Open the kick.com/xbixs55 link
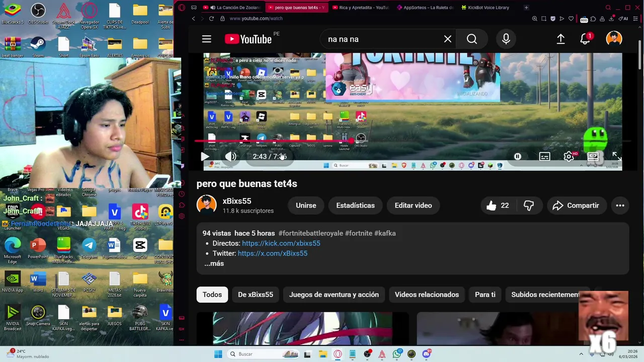644x362 pixels. (x=281, y=243)
